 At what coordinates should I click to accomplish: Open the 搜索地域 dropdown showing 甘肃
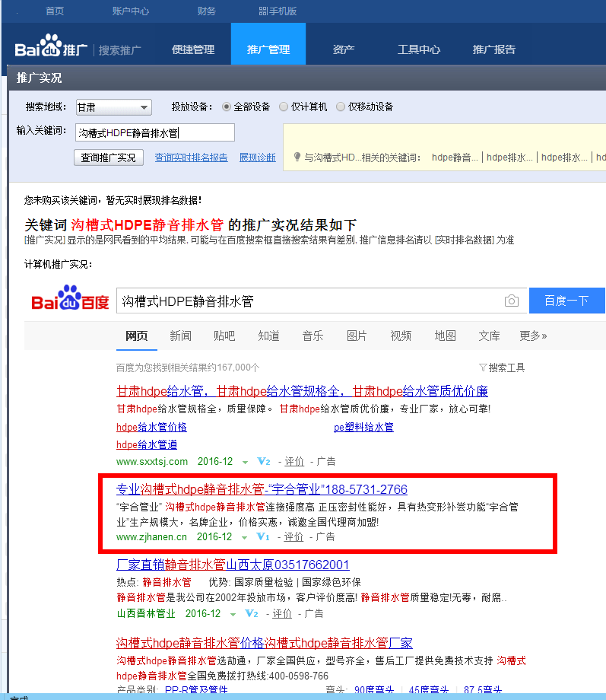click(114, 107)
